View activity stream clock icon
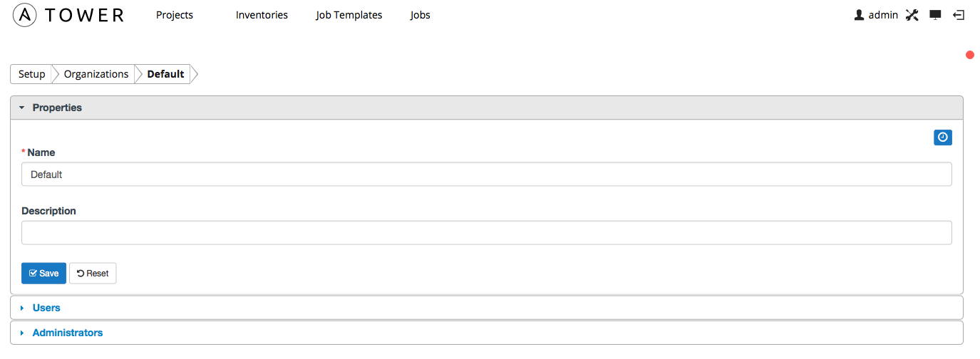 pyautogui.click(x=943, y=137)
